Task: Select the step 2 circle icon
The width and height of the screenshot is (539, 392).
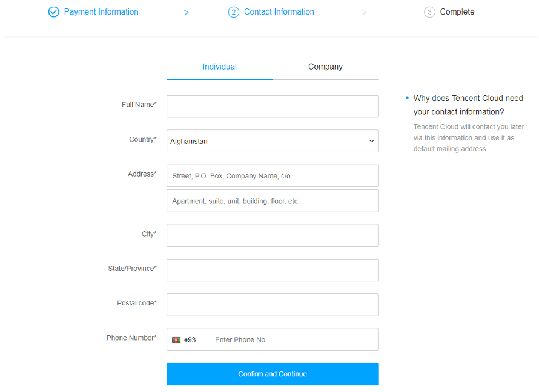Action: 234,11
